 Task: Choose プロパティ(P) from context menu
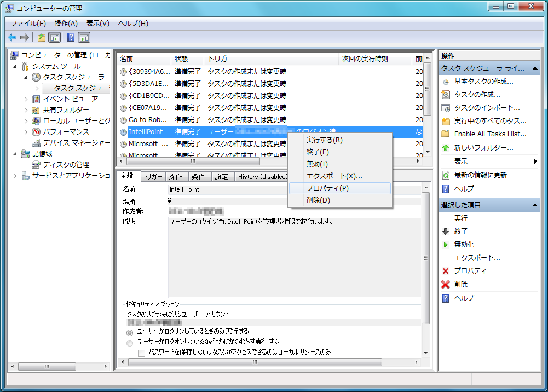point(340,188)
